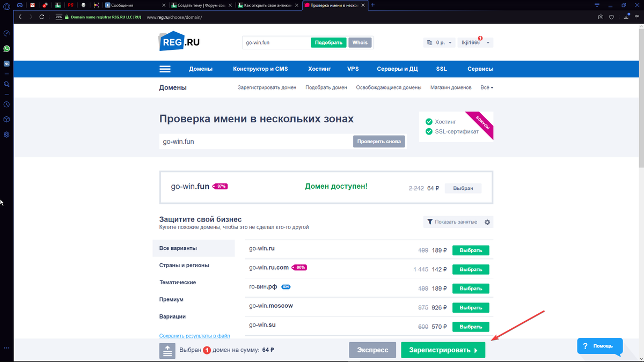
Task: Follow the Зарегистрировать домен link
Action: (x=267, y=87)
